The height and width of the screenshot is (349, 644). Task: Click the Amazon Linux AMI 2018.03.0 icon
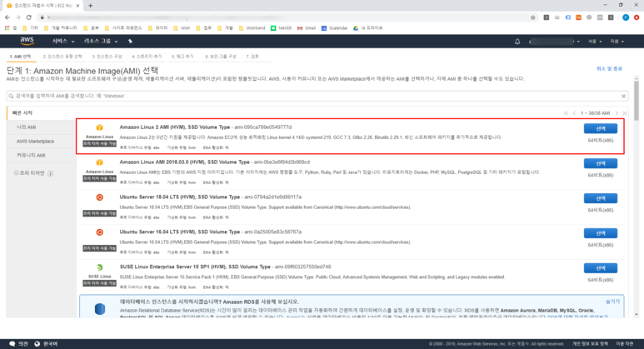[x=99, y=162]
